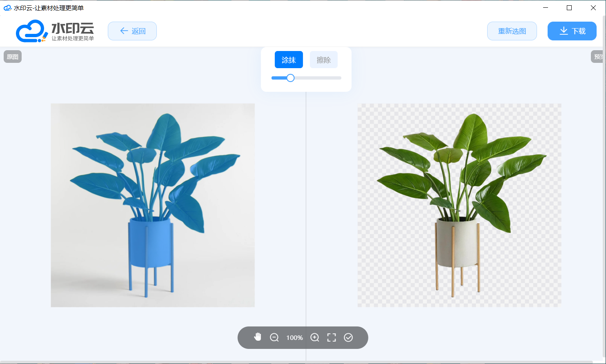
Task: Select the hand pan tool
Action: click(x=258, y=337)
